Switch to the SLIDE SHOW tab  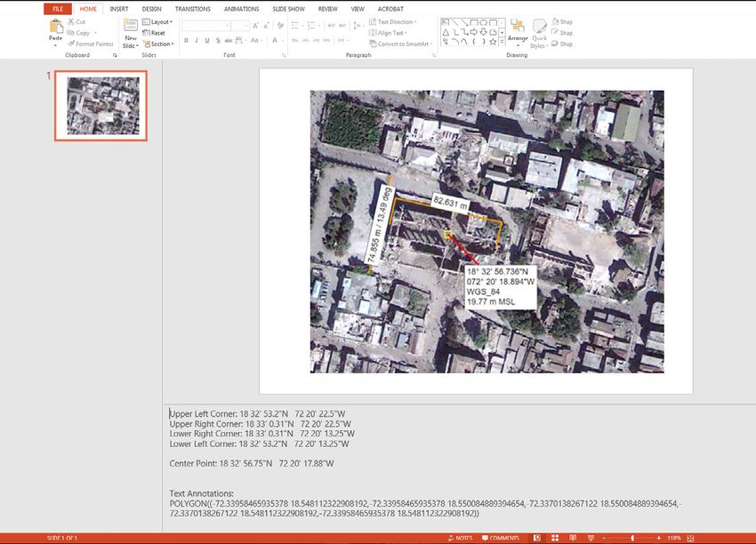click(x=289, y=9)
